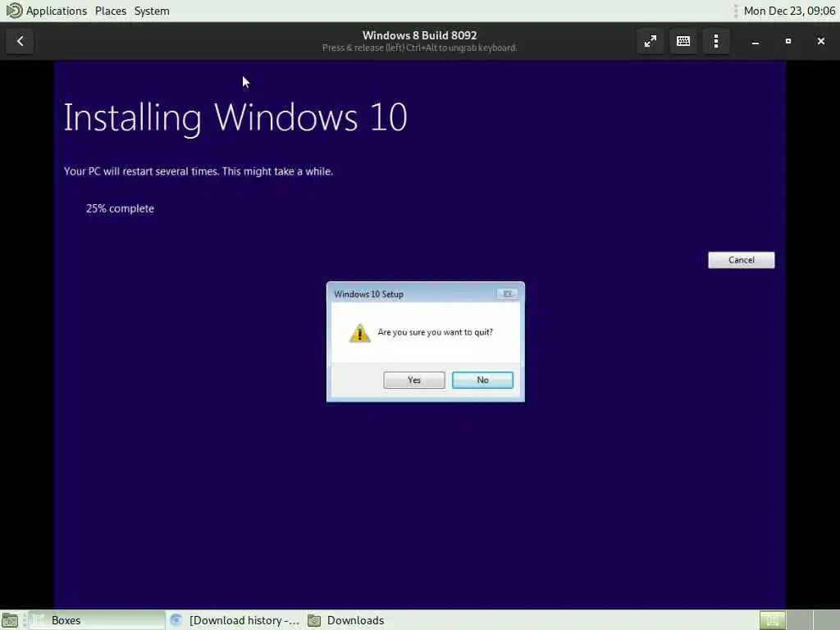Viewport: 840px width, 630px height.
Task: Go back to the Boxes overview
Action: (x=21, y=41)
